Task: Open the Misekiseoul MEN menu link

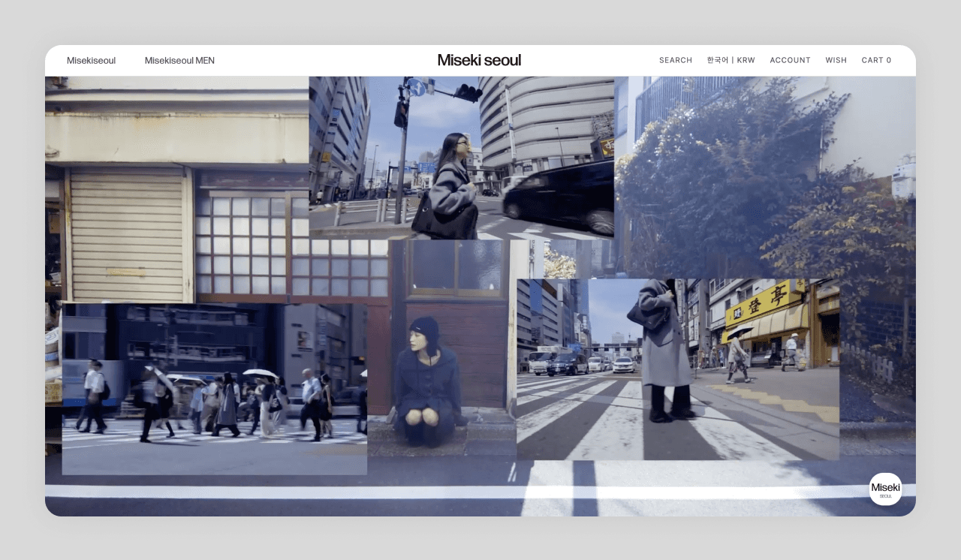Action: [x=179, y=60]
